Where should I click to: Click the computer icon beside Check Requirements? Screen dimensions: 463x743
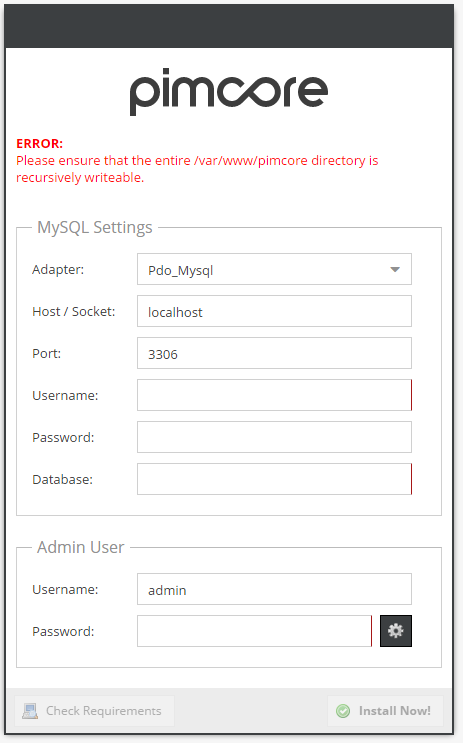(30, 711)
